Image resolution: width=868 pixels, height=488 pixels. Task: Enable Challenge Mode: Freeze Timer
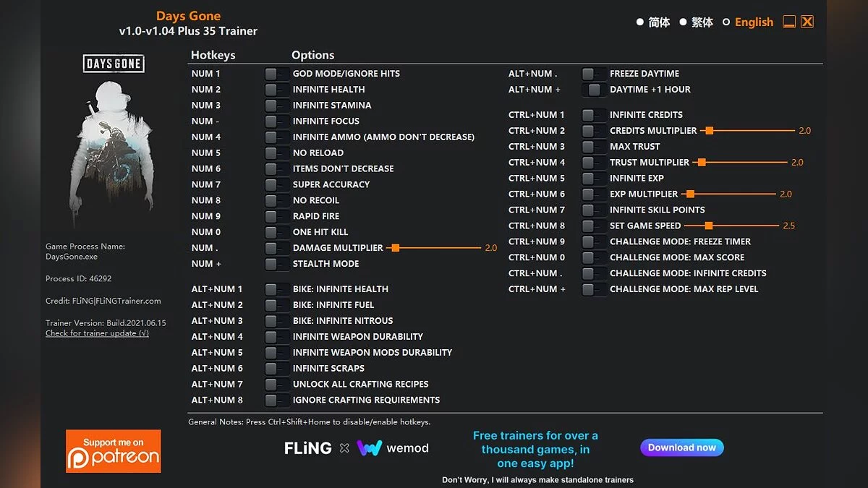click(593, 241)
